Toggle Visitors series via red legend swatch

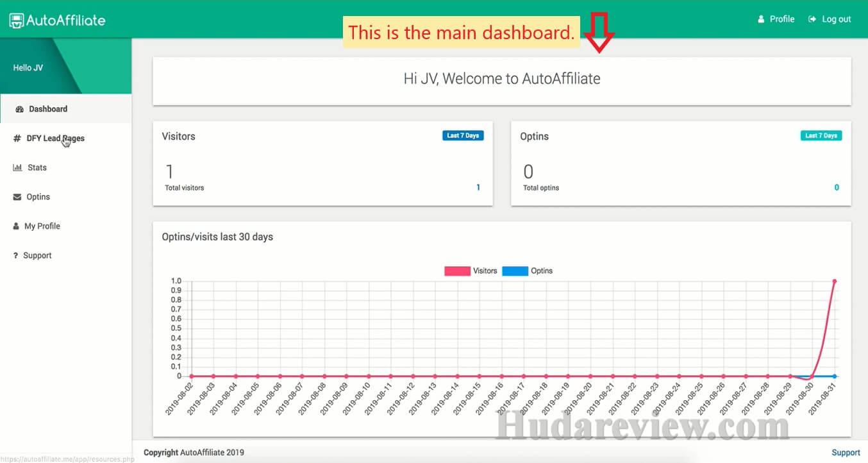[x=457, y=271]
